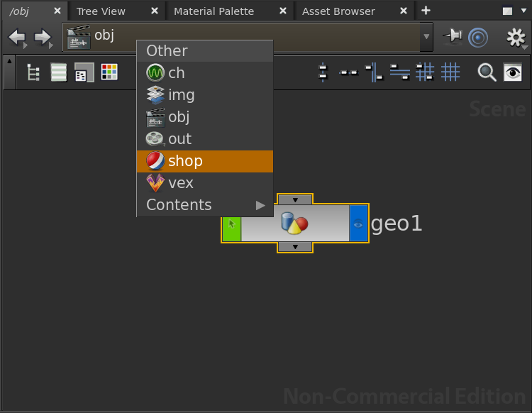The image size is (532, 413).
Task: Open the gear settings menu
Action: 516,38
